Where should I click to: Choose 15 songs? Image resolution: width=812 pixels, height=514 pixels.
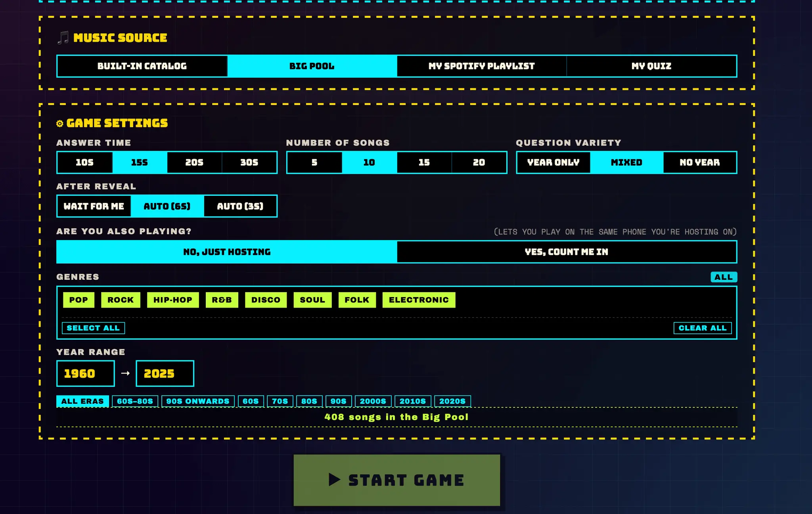(424, 162)
